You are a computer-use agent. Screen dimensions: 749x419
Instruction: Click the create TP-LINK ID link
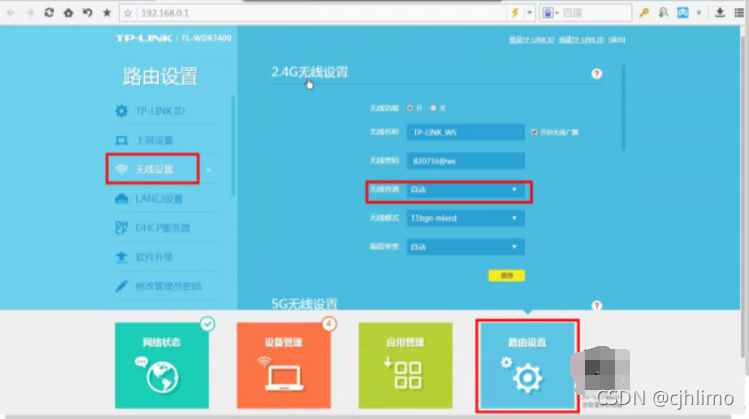[x=581, y=40]
